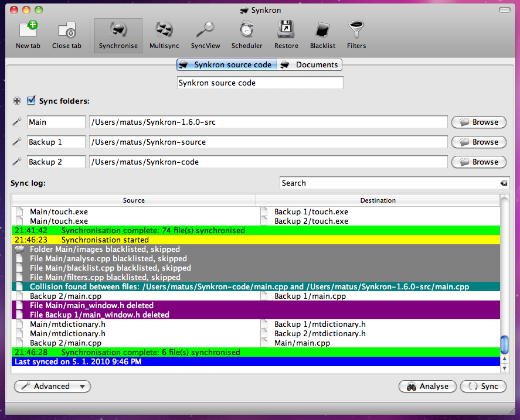Browse for the Backup 1 folder
The height and width of the screenshot is (420, 520).
[x=479, y=142]
